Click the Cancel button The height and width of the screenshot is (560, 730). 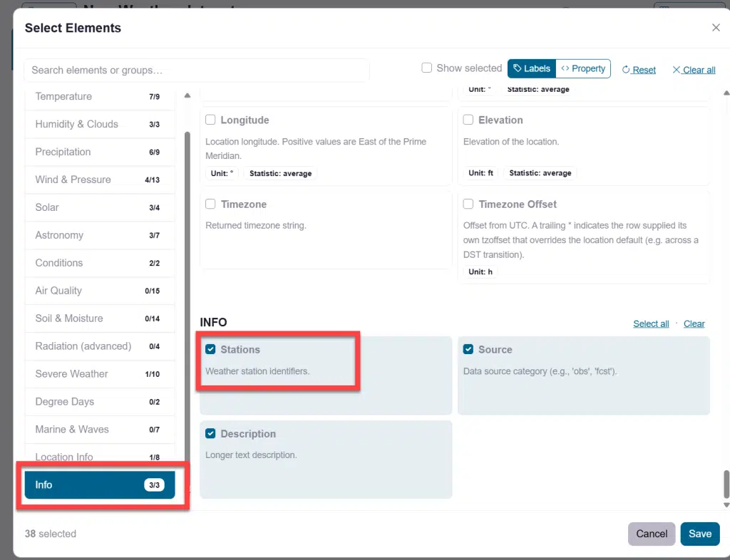tap(652, 534)
